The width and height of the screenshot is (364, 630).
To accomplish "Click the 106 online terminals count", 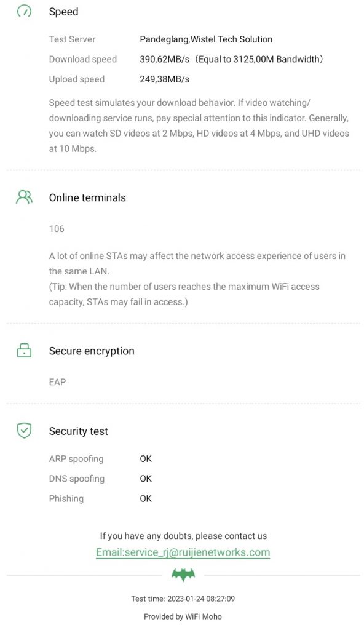I will [57, 229].
